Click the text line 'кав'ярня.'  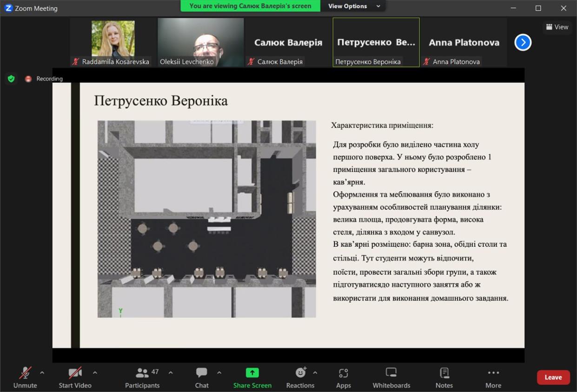click(x=349, y=182)
